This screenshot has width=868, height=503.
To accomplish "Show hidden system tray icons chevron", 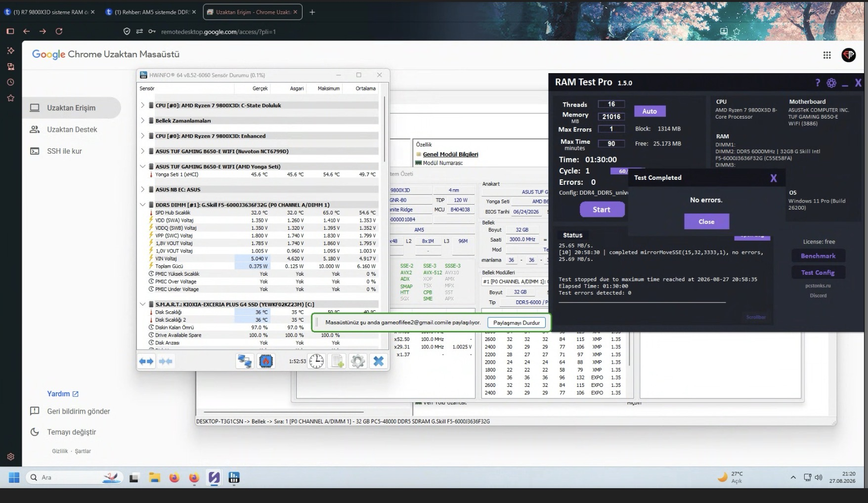I will (x=793, y=477).
